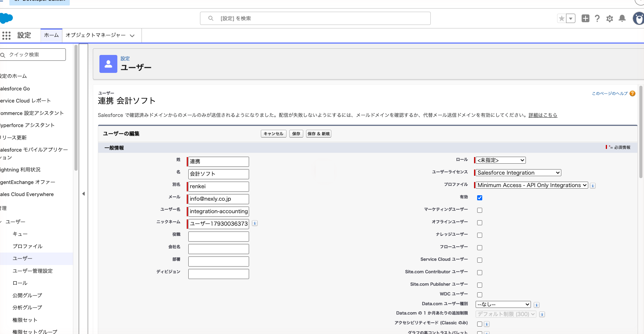644x334 pixels.
Task: Open the favorites list dropdown arrow
Action: 571,18
